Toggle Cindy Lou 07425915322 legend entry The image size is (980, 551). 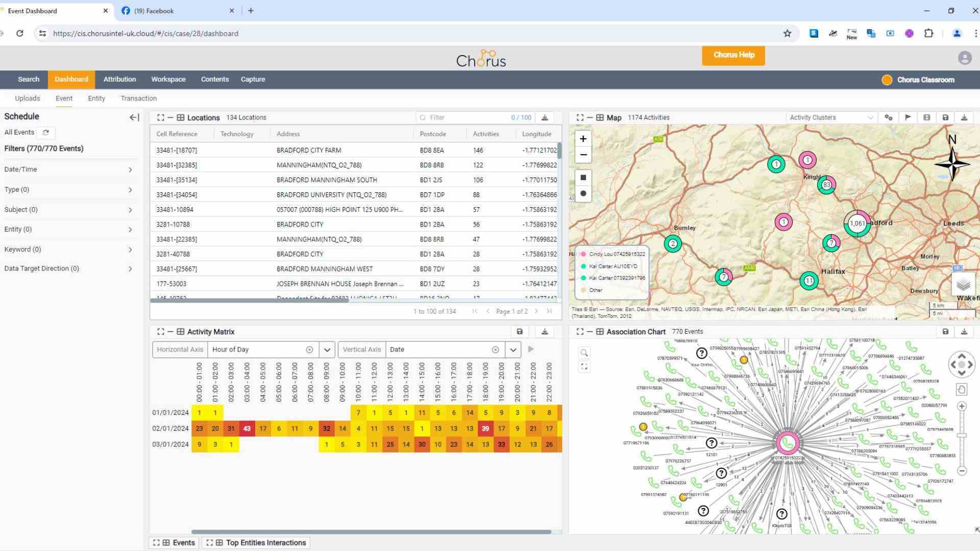click(612, 254)
